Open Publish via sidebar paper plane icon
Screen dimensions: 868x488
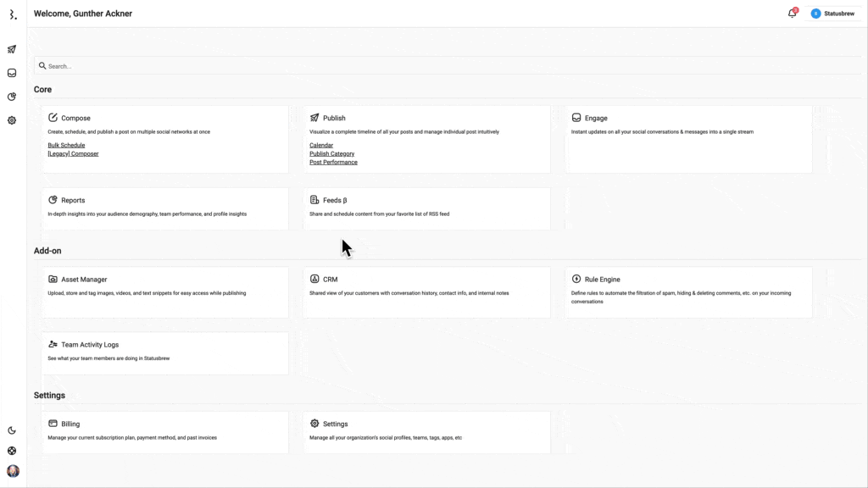pyautogui.click(x=12, y=49)
